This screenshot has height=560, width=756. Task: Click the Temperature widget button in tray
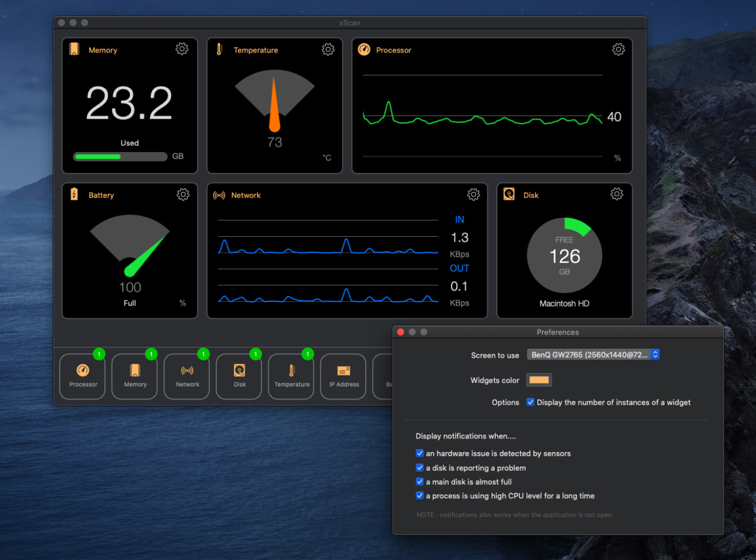tap(291, 376)
